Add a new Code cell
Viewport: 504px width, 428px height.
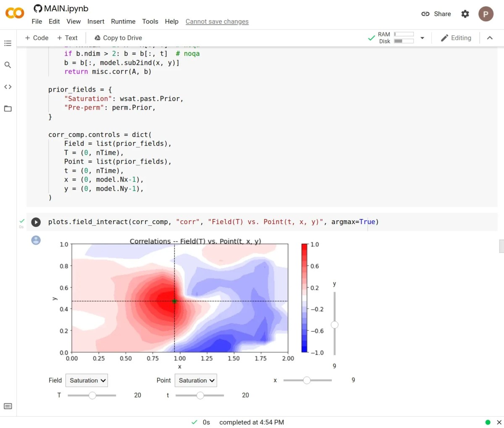pos(37,38)
